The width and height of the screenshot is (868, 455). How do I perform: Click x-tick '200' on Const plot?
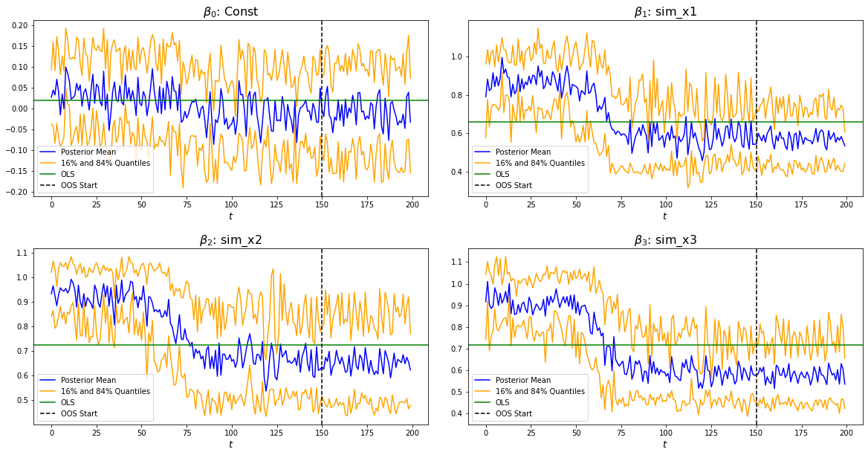[412, 204]
